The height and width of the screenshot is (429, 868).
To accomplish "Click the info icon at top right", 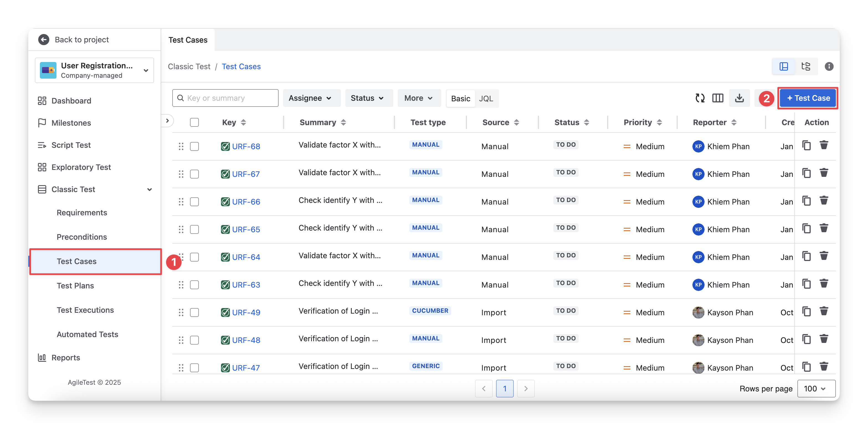I will 829,66.
